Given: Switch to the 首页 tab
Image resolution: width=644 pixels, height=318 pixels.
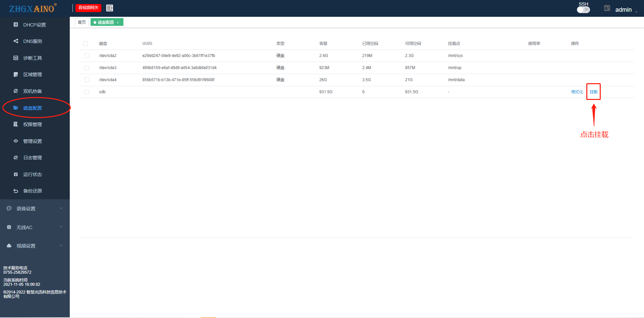Looking at the screenshot, I should tap(82, 22).
